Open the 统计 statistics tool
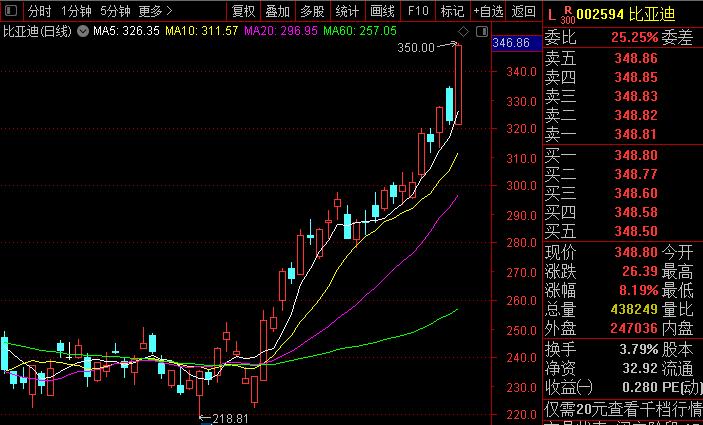This screenshot has width=703, height=425. click(x=347, y=11)
